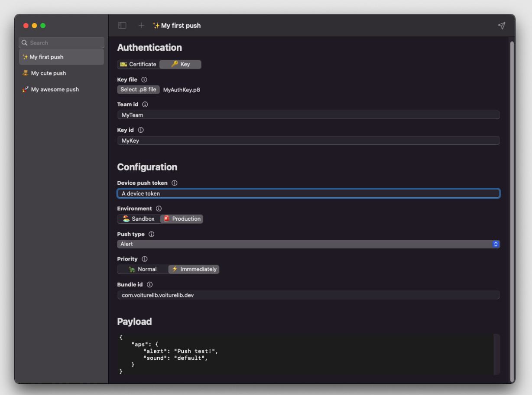Show info for Push type
Screen dimensions: 532x395
click(x=152, y=234)
